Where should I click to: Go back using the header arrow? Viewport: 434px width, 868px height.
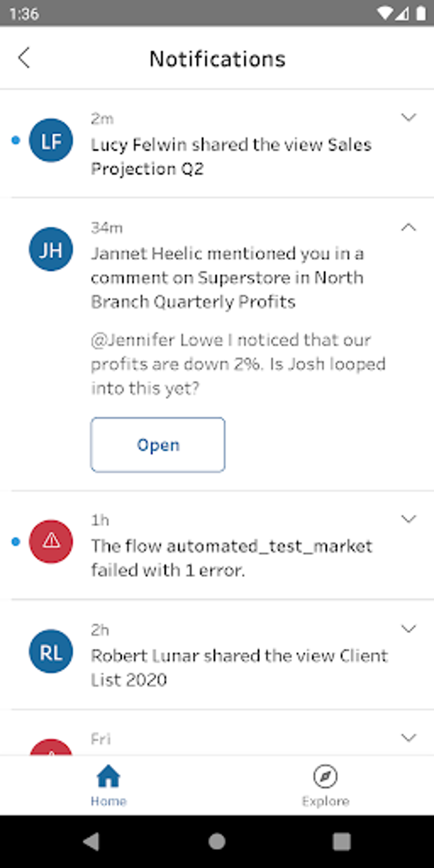[24, 58]
